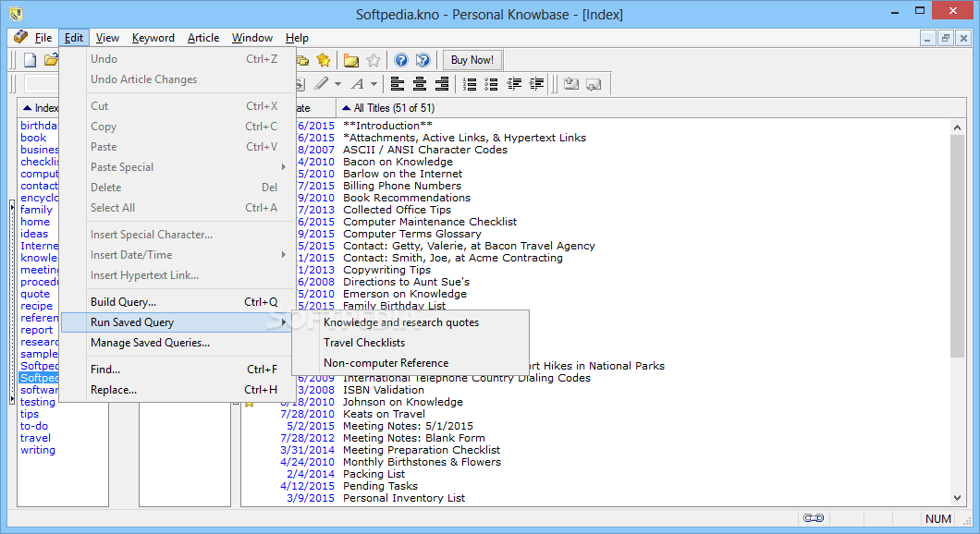Choose Find... in the Edit menu
Viewport: 980px width, 534px height.
tap(178, 370)
